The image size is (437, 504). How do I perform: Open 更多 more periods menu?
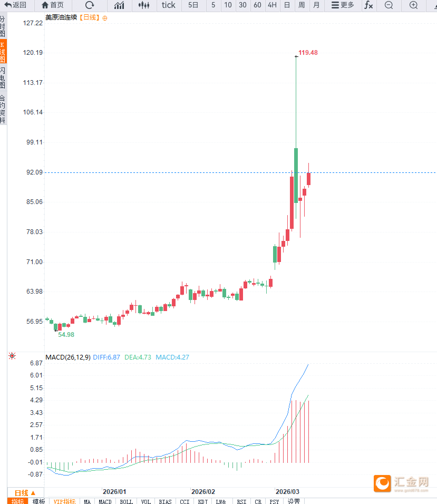point(343,5)
